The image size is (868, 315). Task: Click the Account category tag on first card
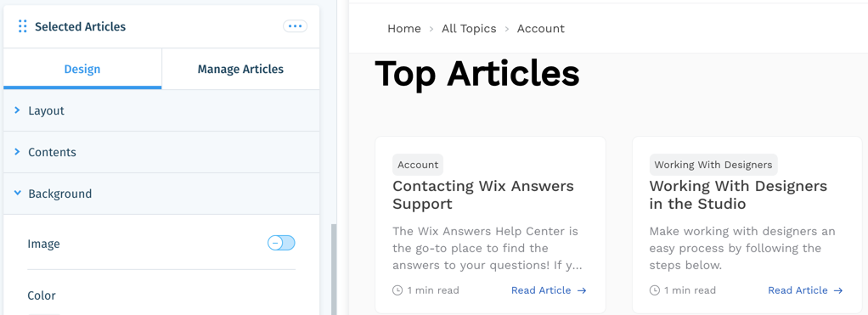click(x=418, y=165)
